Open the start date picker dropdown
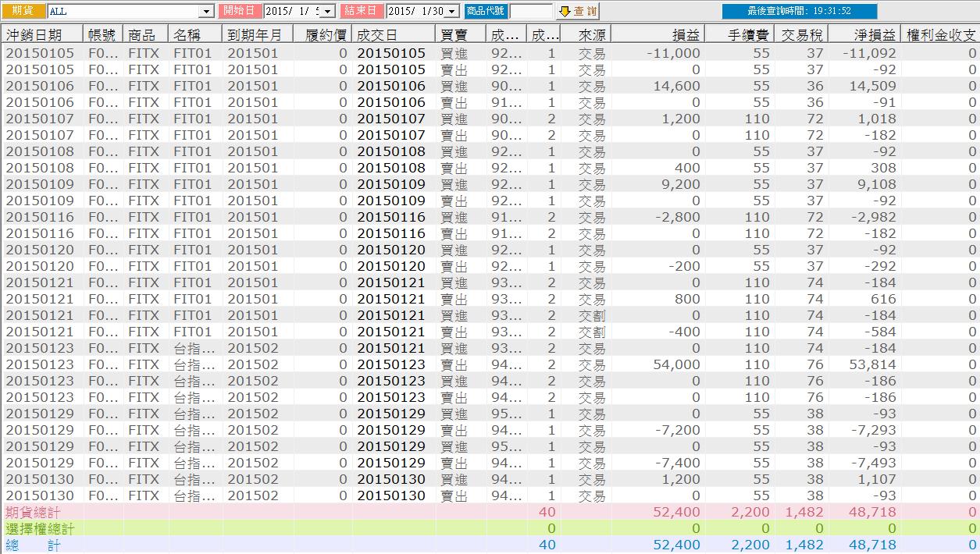This screenshot has height=554, width=980. click(x=328, y=11)
